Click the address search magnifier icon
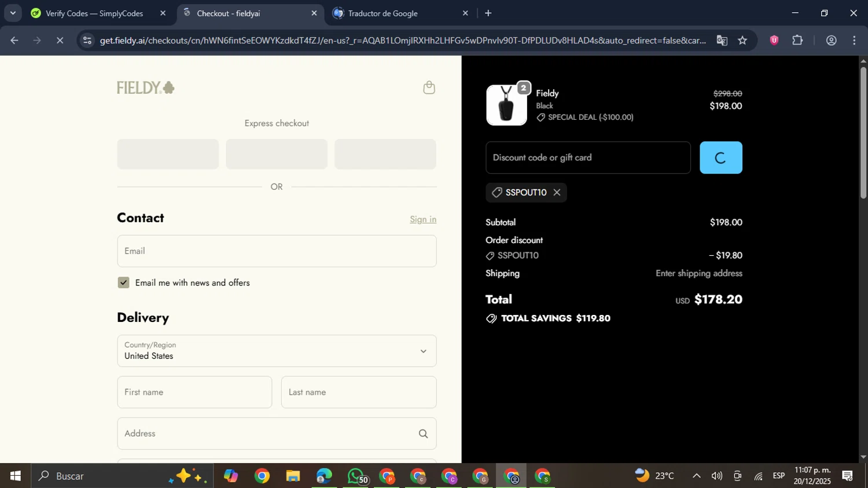This screenshot has height=488, width=868. coord(423,434)
